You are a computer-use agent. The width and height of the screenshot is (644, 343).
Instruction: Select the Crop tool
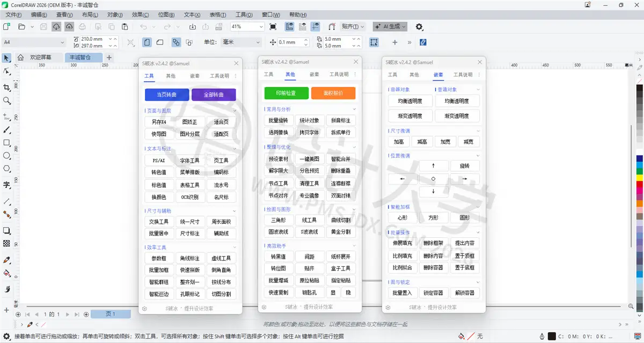pos(6,87)
